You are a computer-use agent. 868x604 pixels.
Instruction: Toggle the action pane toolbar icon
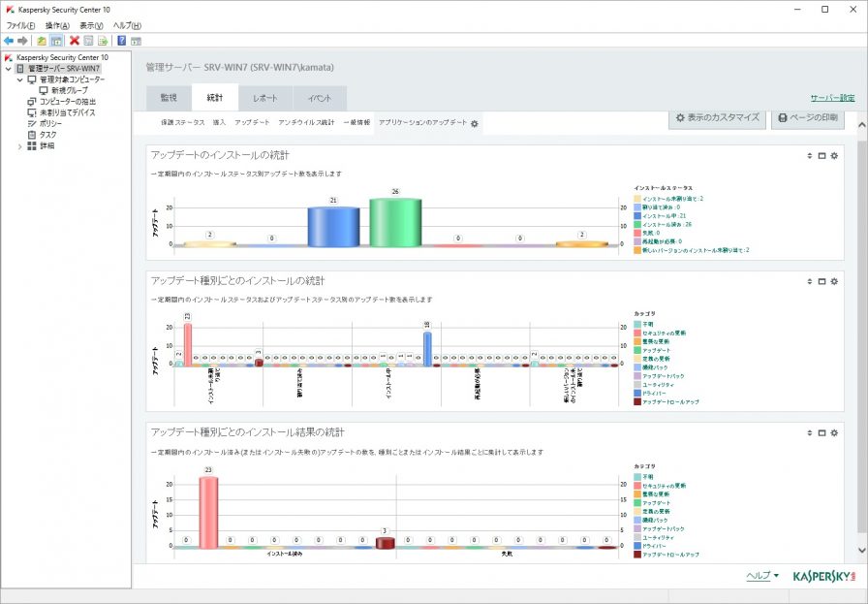tap(137, 41)
